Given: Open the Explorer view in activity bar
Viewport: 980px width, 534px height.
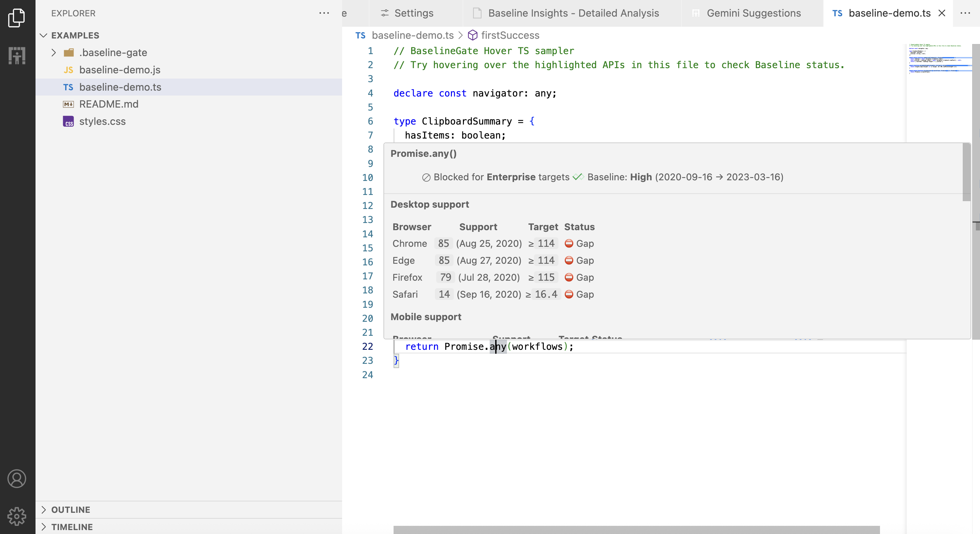Looking at the screenshot, I should click(x=17, y=18).
